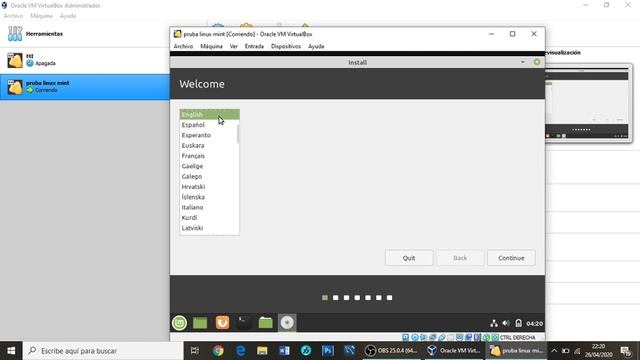The image size is (640, 360).
Task: Open Microsoft Word from the taskbar
Action: pos(284,351)
